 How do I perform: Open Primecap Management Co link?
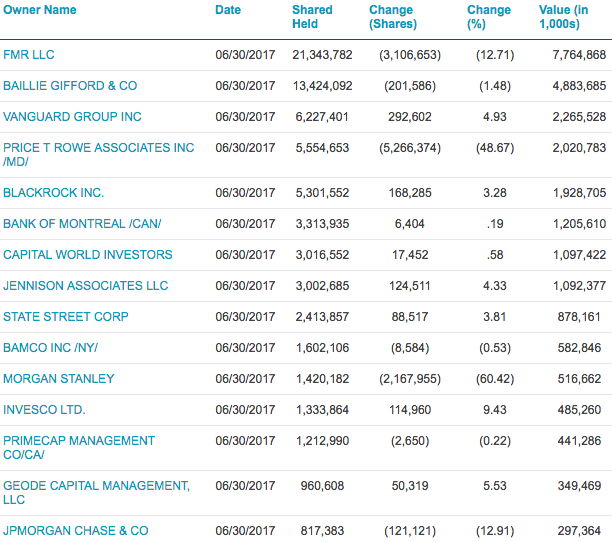coord(79,441)
